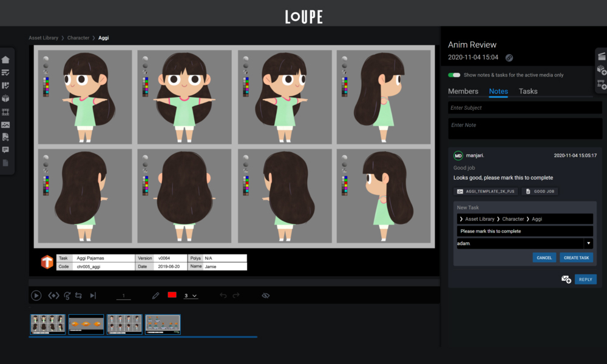Toggle the loop playback control
The height and width of the screenshot is (364, 607).
click(79, 295)
